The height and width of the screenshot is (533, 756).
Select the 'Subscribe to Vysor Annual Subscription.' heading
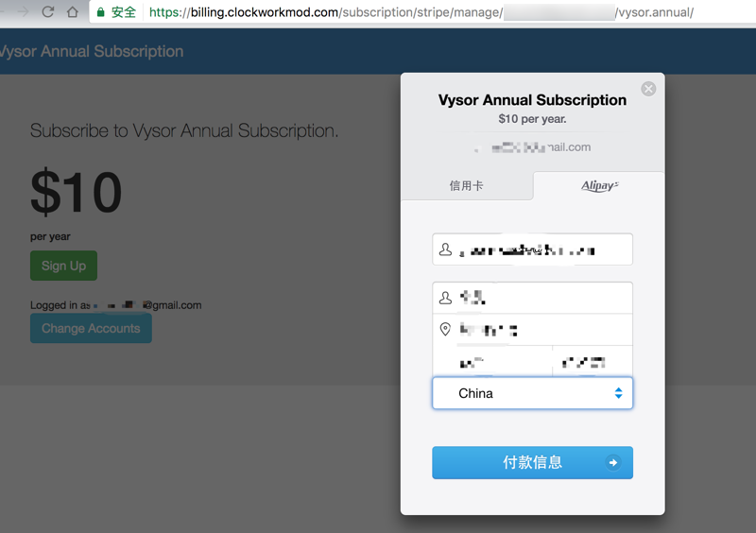click(x=184, y=130)
